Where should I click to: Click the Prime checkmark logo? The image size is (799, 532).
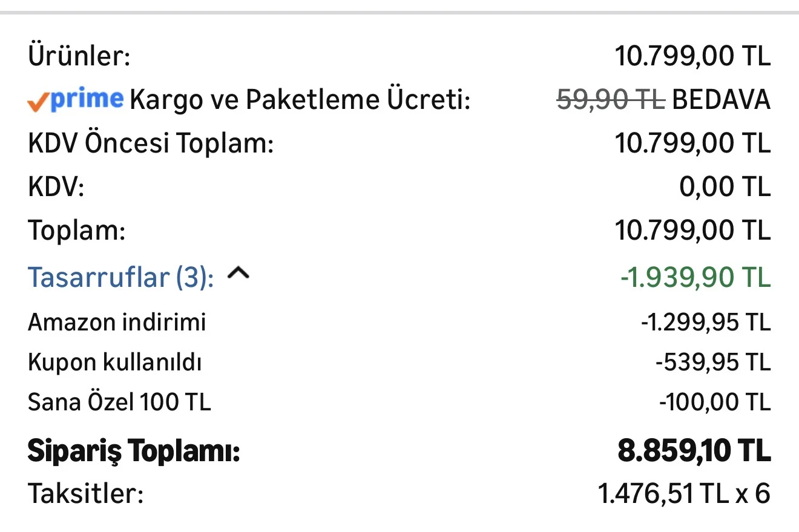click(x=76, y=100)
